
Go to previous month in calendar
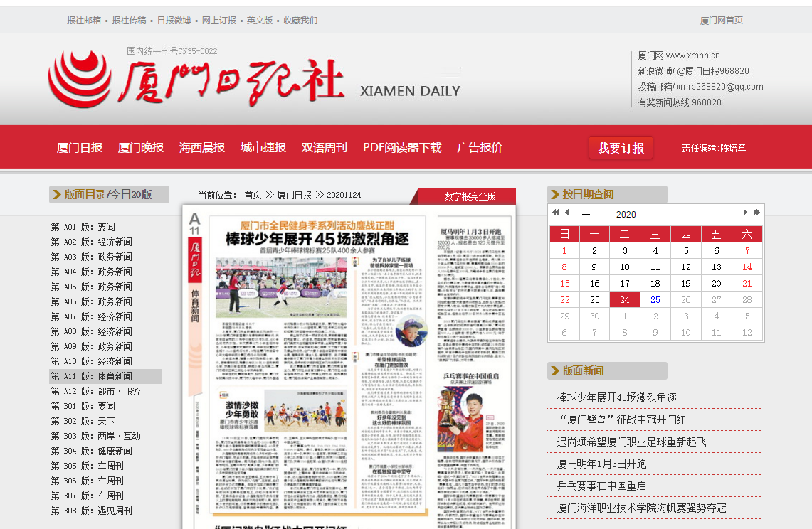pos(567,213)
